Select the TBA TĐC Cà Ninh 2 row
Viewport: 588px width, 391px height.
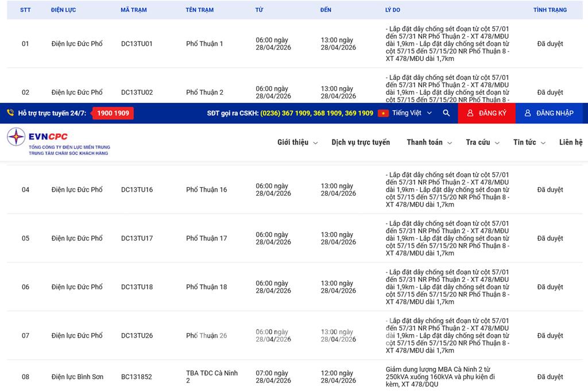tap(211, 377)
